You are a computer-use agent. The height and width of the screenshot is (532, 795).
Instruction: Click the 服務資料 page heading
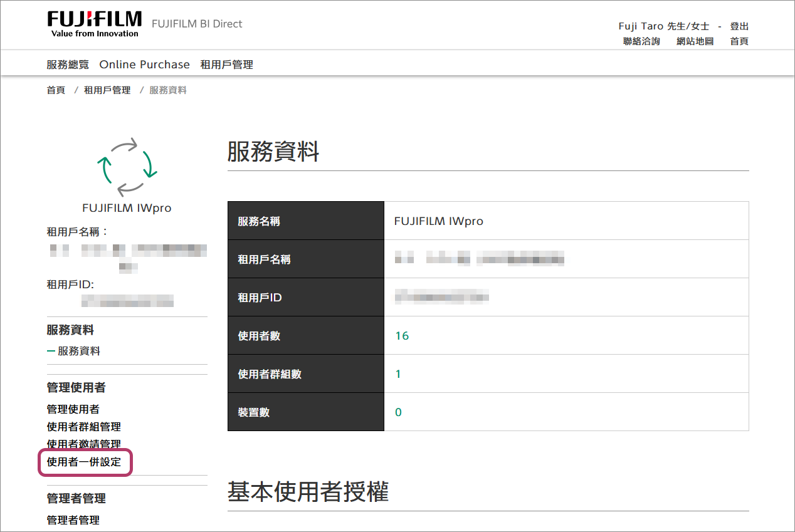coord(273,152)
